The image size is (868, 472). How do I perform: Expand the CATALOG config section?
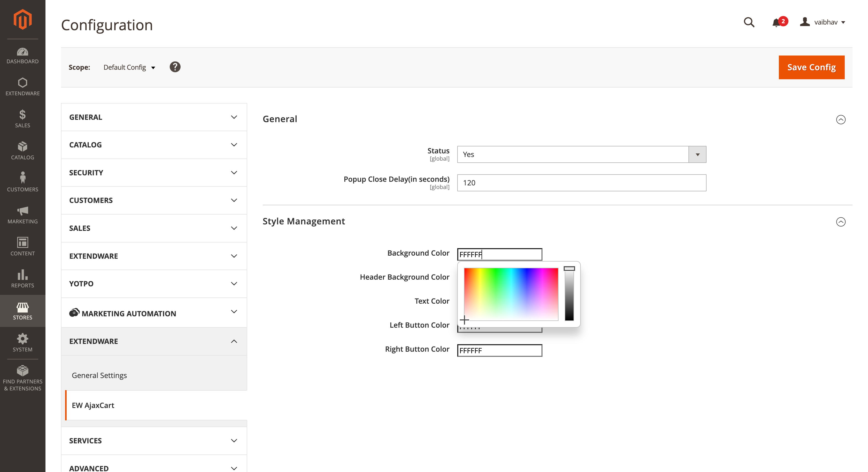coord(154,145)
